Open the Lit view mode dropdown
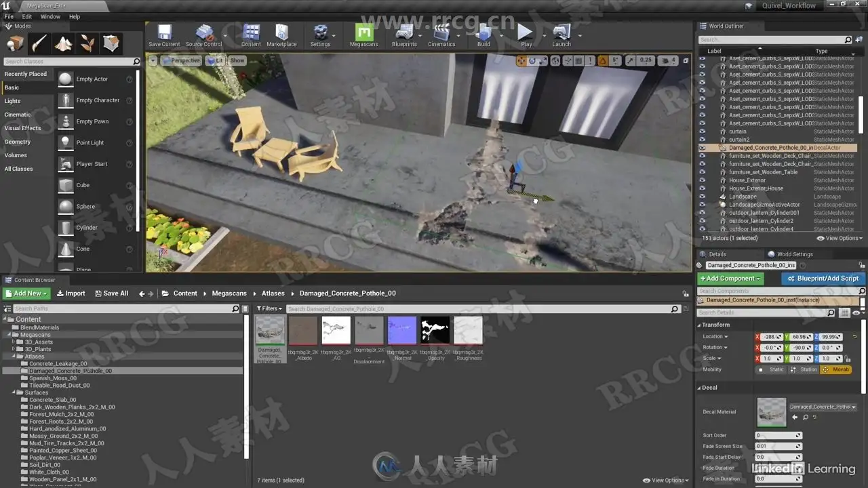 point(216,60)
